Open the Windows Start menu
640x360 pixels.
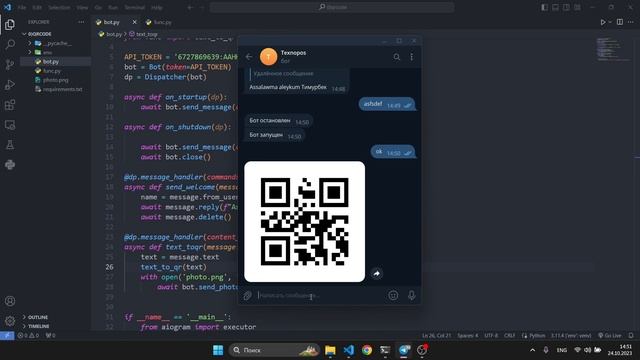coord(218,350)
